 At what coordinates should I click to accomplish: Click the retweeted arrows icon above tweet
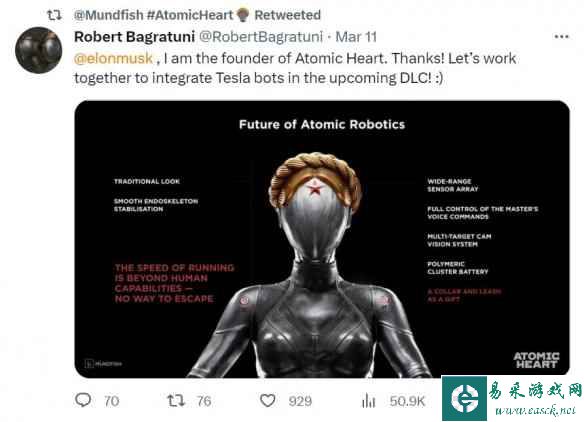54,15
